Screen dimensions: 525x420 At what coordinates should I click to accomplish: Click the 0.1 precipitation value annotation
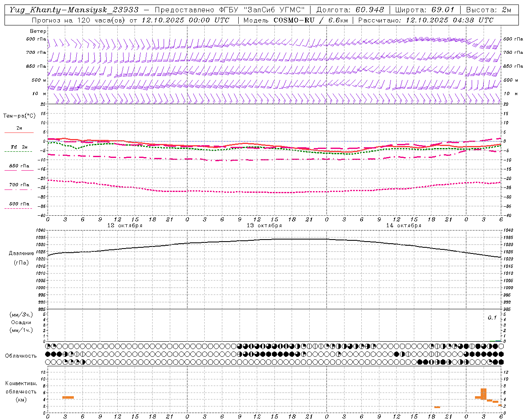pyautogui.click(x=492, y=318)
